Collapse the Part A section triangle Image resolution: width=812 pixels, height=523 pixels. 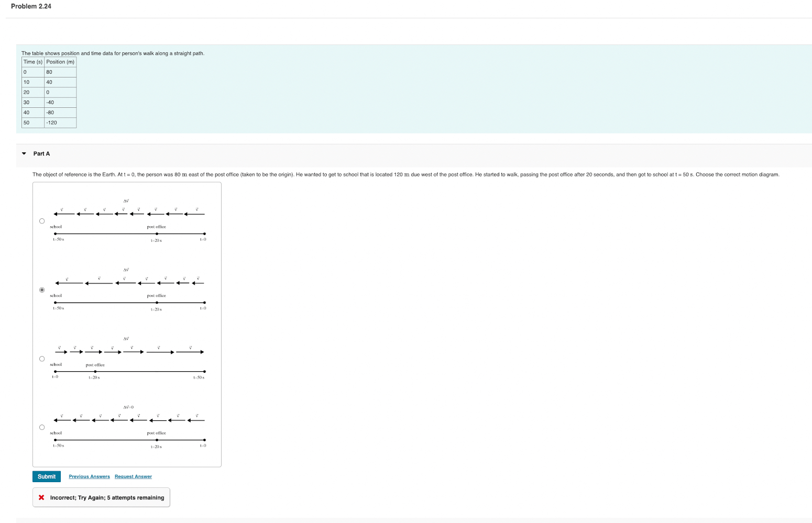click(x=24, y=153)
